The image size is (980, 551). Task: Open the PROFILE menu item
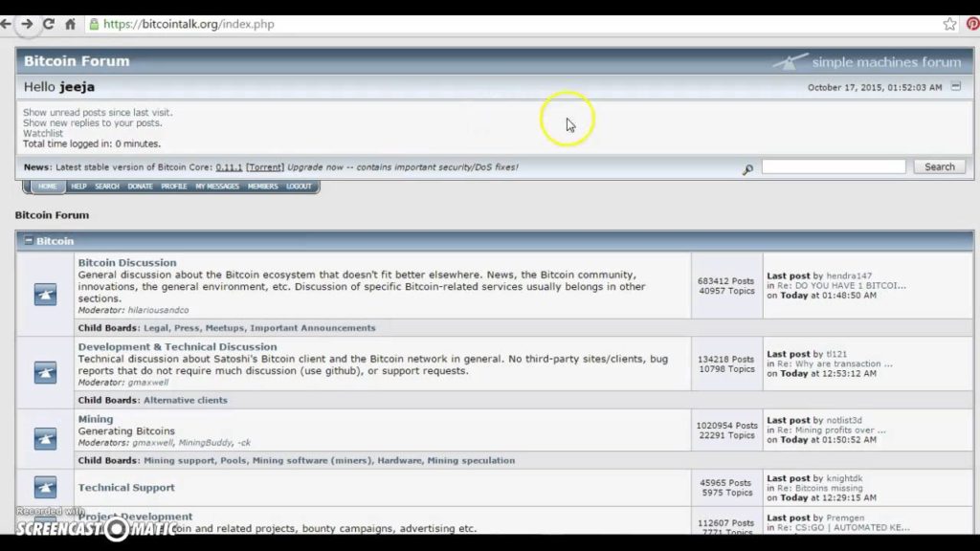point(174,187)
